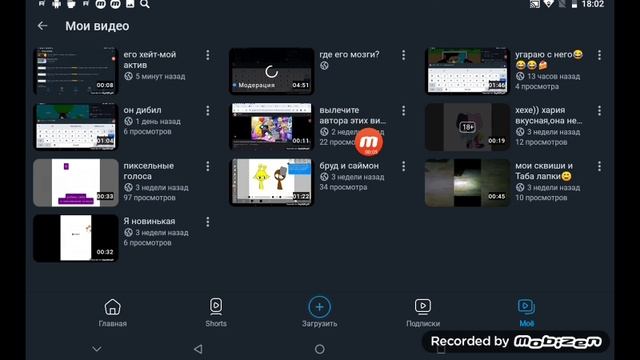Tap the globe icon next to '5 минут назад'
This screenshot has height=360, width=640.
point(128,76)
